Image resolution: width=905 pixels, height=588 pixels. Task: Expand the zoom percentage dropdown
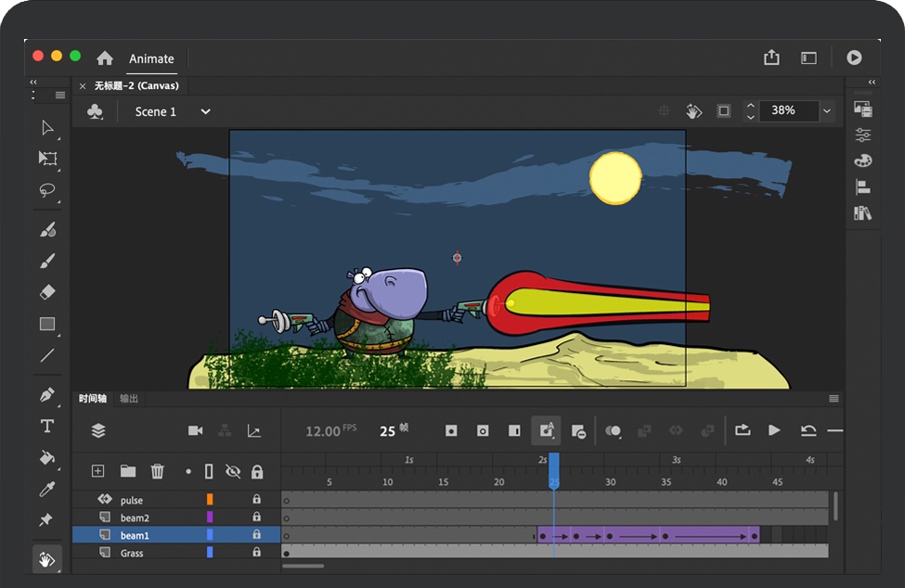(826, 111)
